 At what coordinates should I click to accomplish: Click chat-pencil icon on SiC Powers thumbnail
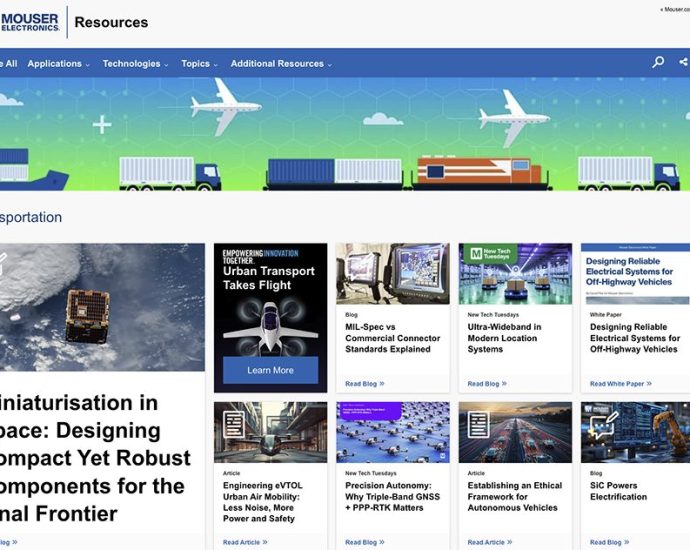click(x=604, y=425)
